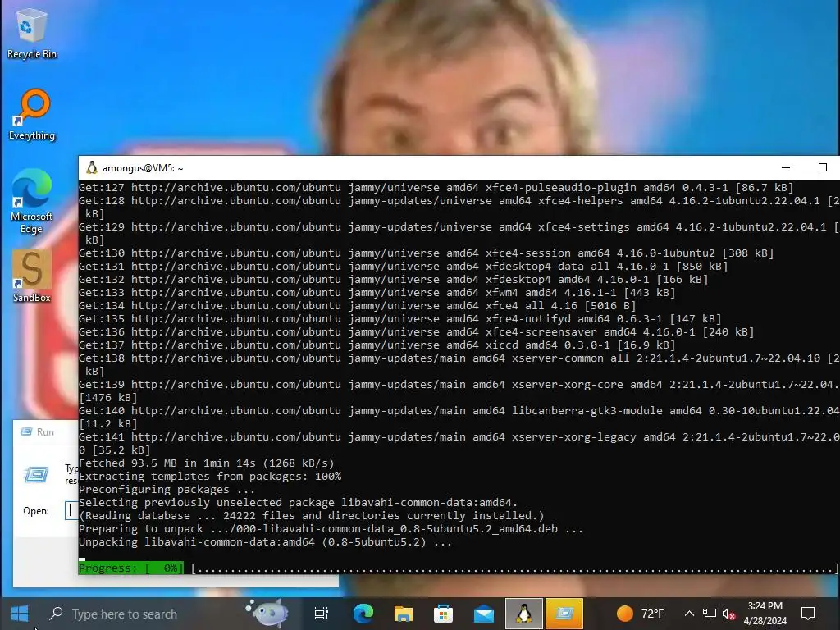Viewport: 840px width, 630px height.
Task: Open network status tray icon
Action: 710,614
